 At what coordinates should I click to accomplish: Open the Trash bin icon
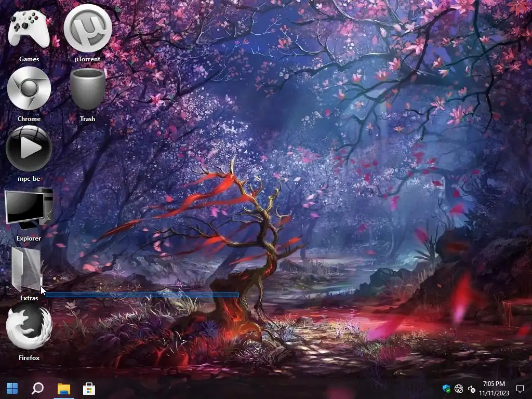click(x=87, y=89)
